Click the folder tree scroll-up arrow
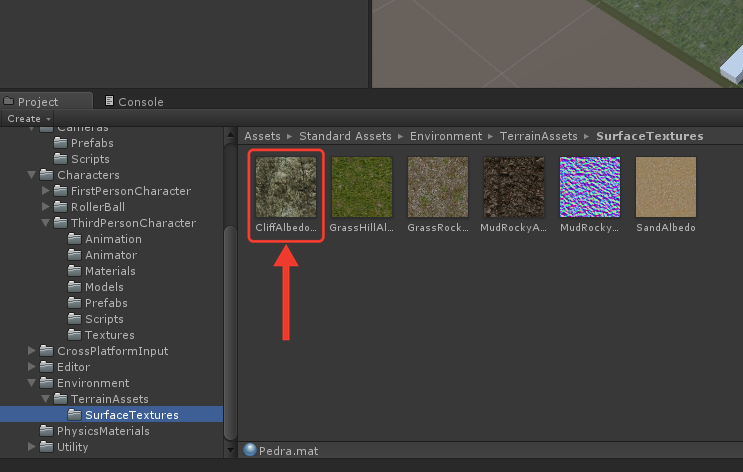 (230, 135)
